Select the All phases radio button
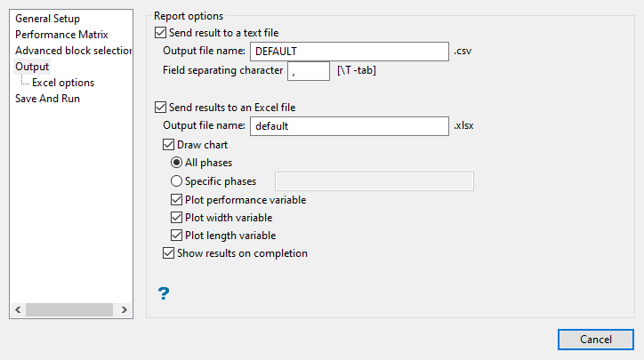Image resolution: width=644 pixels, height=360 pixels. 176,164
